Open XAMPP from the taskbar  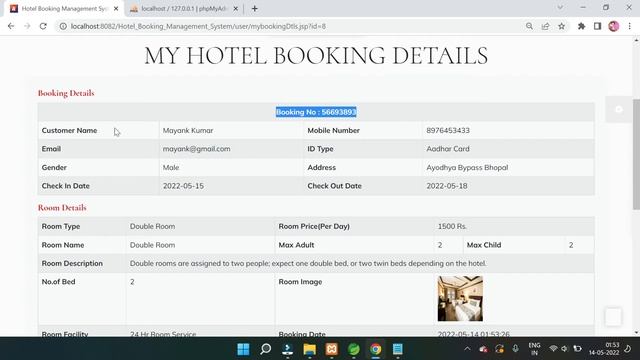(332, 349)
